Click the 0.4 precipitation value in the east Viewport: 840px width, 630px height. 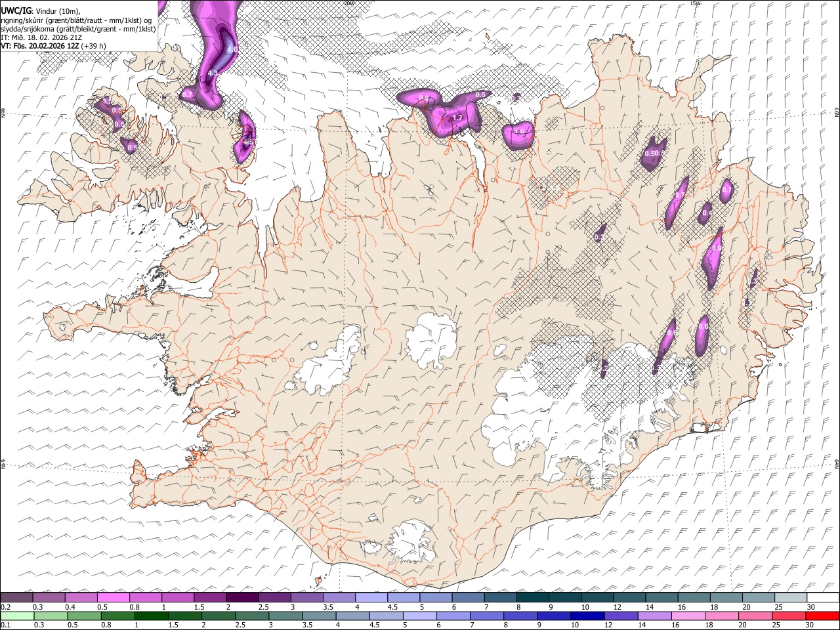click(x=707, y=213)
